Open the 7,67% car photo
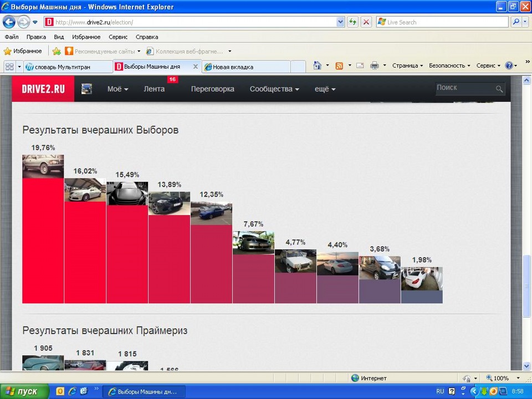This screenshot has width=532, height=399. coord(253,243)
